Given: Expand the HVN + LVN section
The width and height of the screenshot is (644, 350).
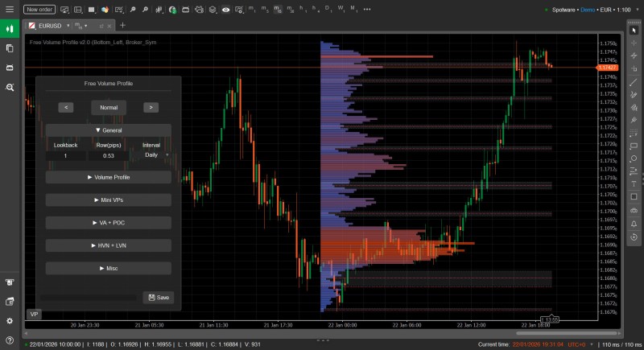Looking at the screenshot, I should (x=109, y=245).
